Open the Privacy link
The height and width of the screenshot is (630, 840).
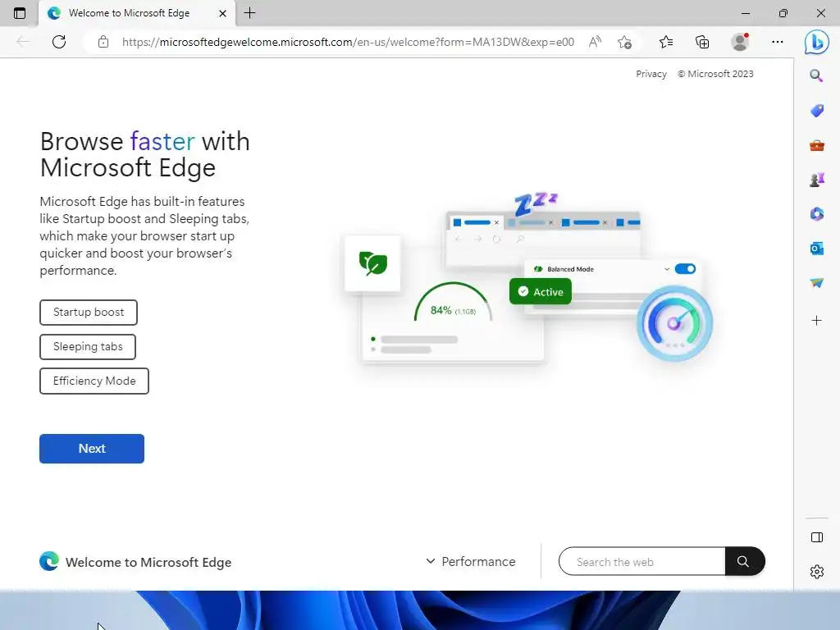[x=651, y=74]
